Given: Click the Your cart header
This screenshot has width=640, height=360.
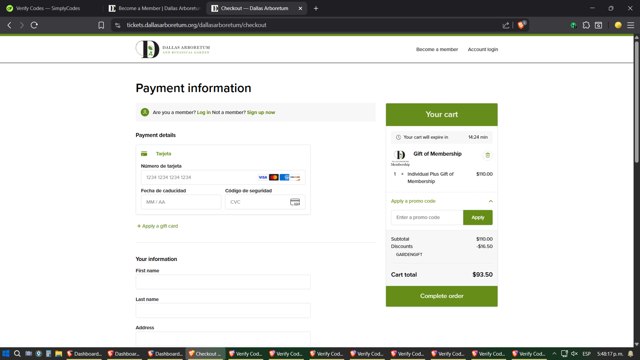Looking at the screenshot, I should tap(442, 115).
